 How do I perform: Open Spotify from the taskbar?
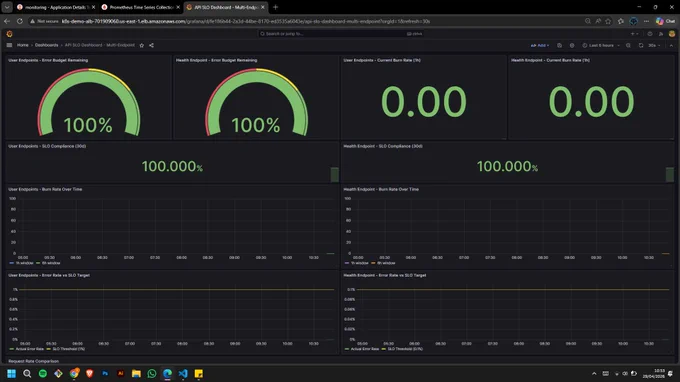[43, 373]
